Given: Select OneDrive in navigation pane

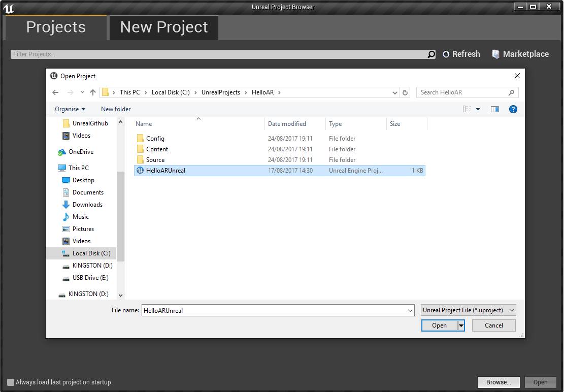Looking at the screenshot, I should click(81, 152).
